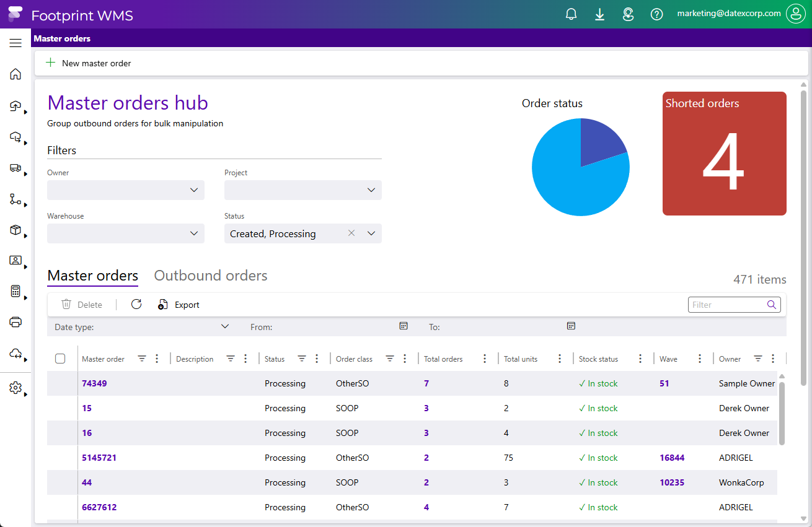Expand the Owner filter dropdown
The width and height of the screenshot is (812, 527).
tap(194, 190)
